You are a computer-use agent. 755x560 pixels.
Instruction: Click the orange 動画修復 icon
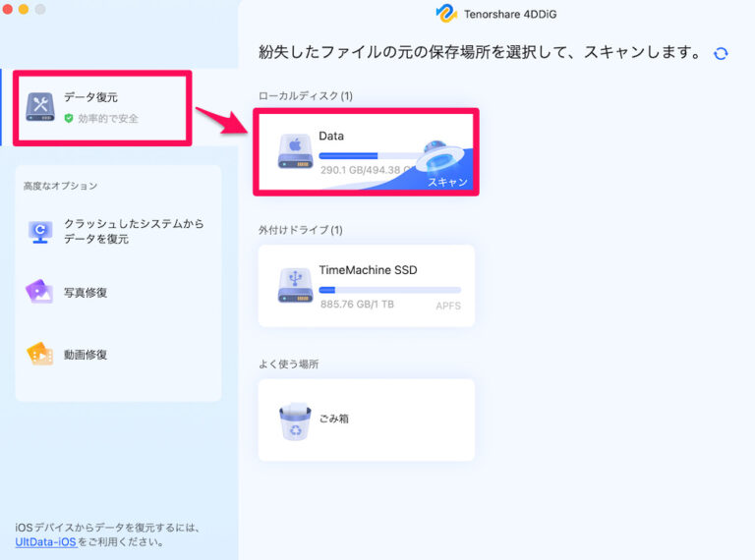[39, 354]
